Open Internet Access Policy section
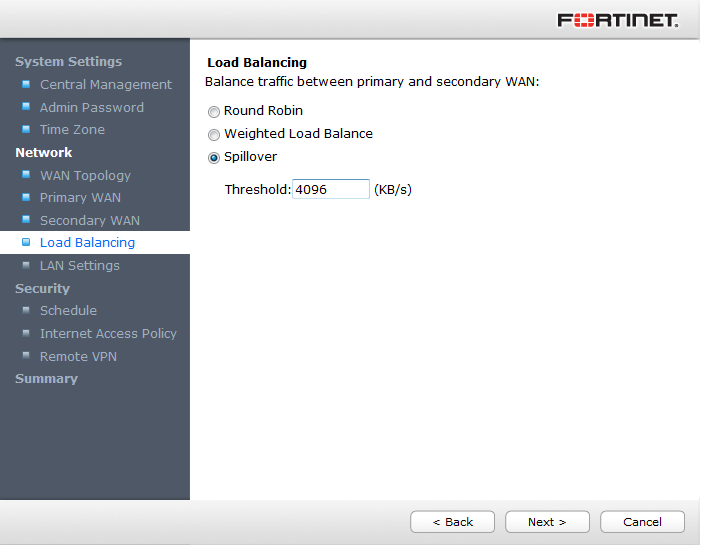The height and width of the screenshot is (553, 701). 108,334
